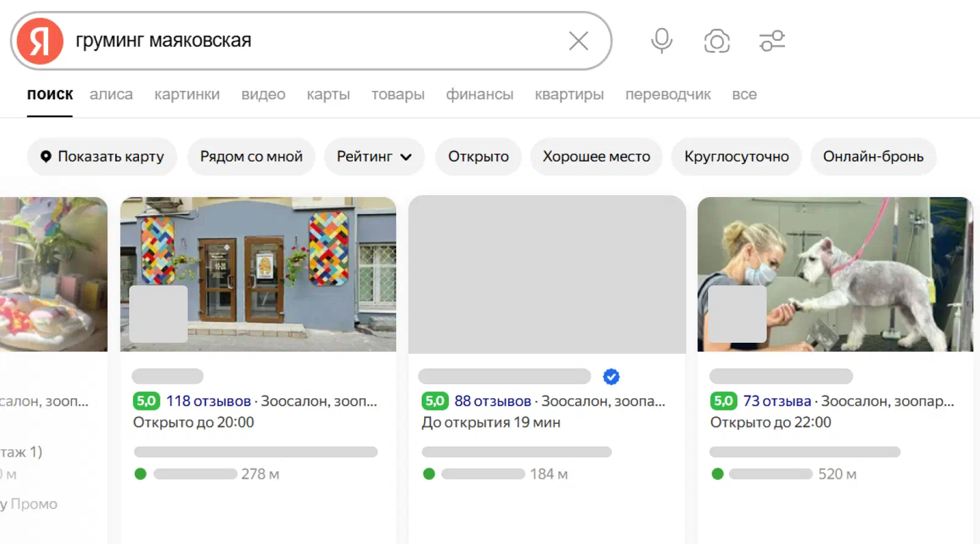Enable the 'Рядом со мной' filter
Screen dimensions: 980x544
251,157
